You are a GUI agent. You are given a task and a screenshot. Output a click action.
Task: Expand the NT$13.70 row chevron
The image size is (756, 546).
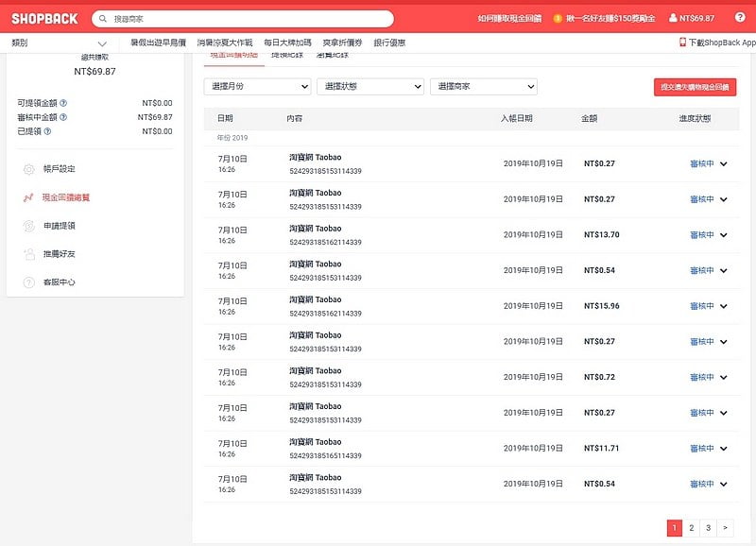(x=724, y=235)
